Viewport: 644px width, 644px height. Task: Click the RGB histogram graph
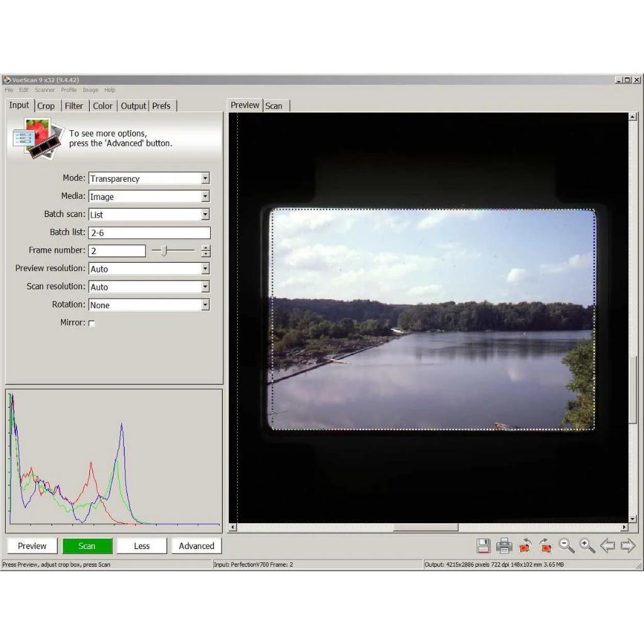pos(114,461)
